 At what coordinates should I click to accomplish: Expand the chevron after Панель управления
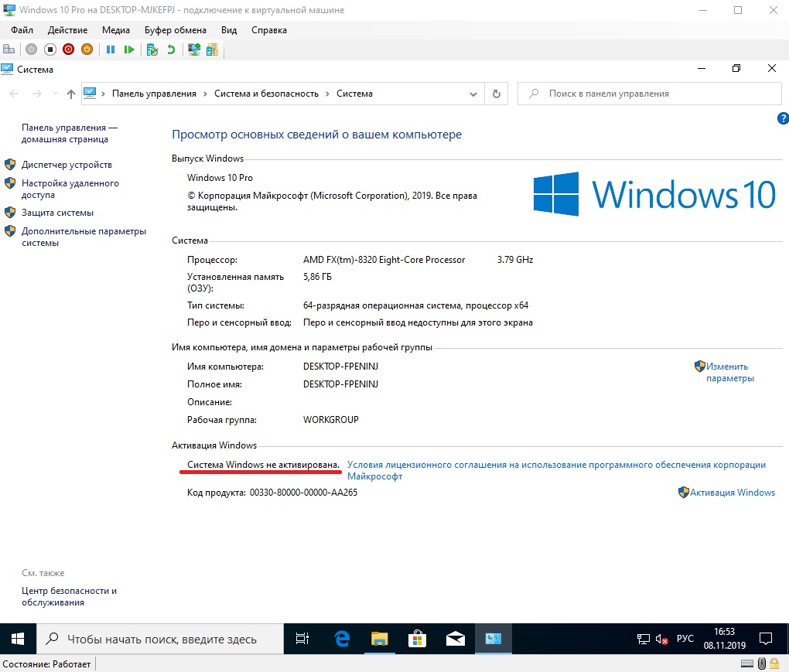(205, 94)
